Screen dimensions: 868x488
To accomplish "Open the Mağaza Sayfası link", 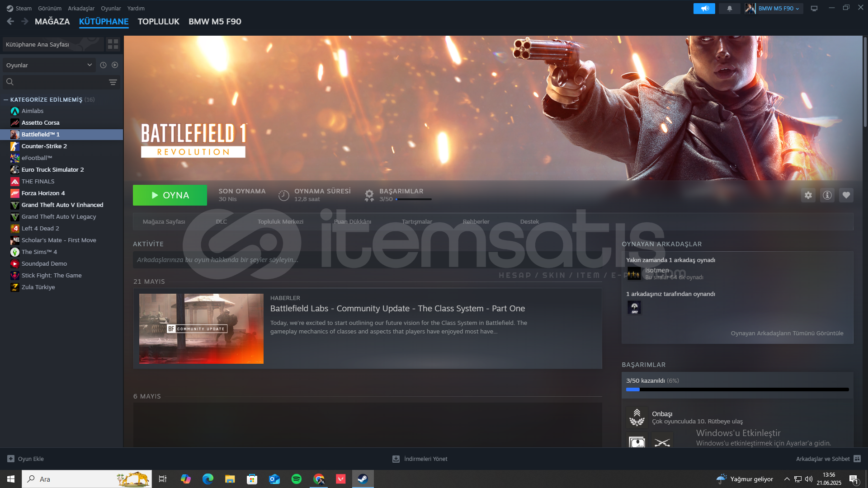I will (x=164, y=222).
